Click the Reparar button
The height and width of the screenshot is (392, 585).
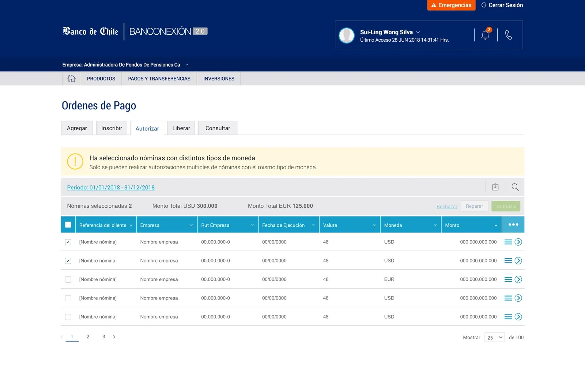point(474,206)
